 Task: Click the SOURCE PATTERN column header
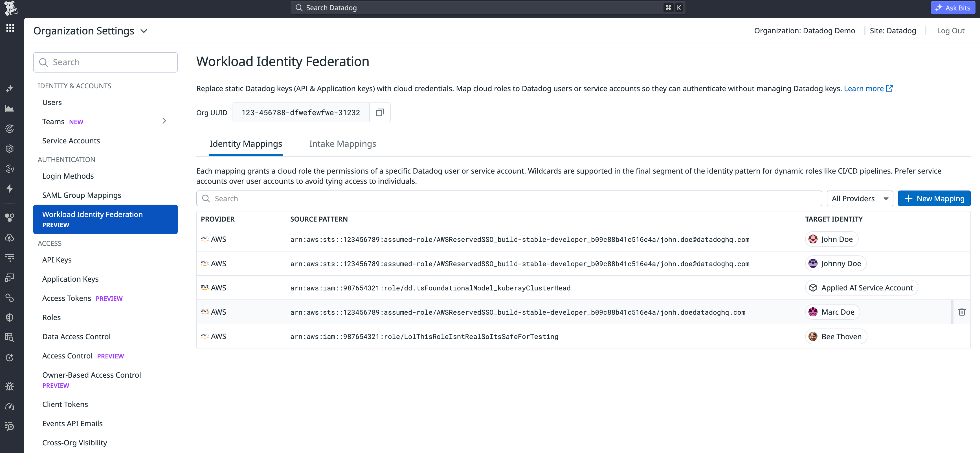pyautogui.click(x=319, y=219)
